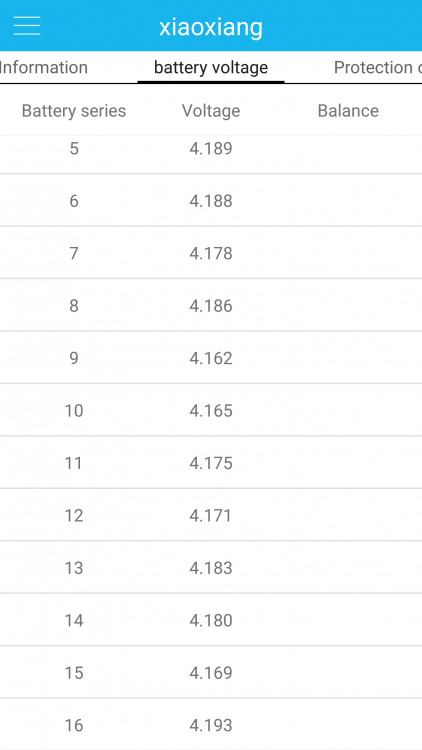Select the battery voltage tab
This screenshot has width=422, height=750.
coord(211,67)
